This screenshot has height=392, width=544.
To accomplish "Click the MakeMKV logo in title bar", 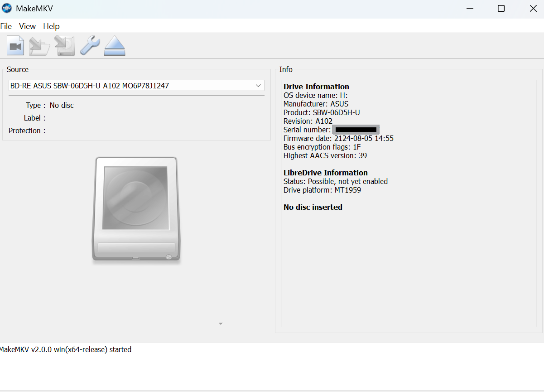I will click(7, 8).
